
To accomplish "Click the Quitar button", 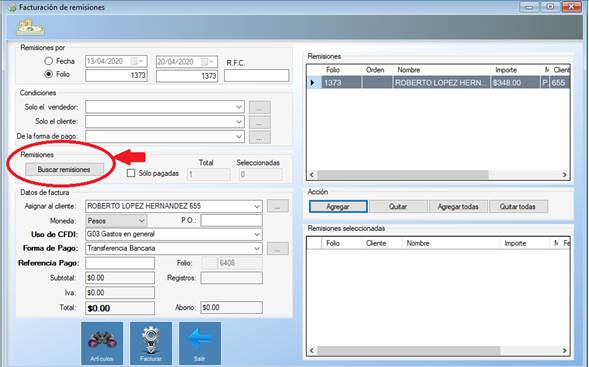I will pos(398,207).
